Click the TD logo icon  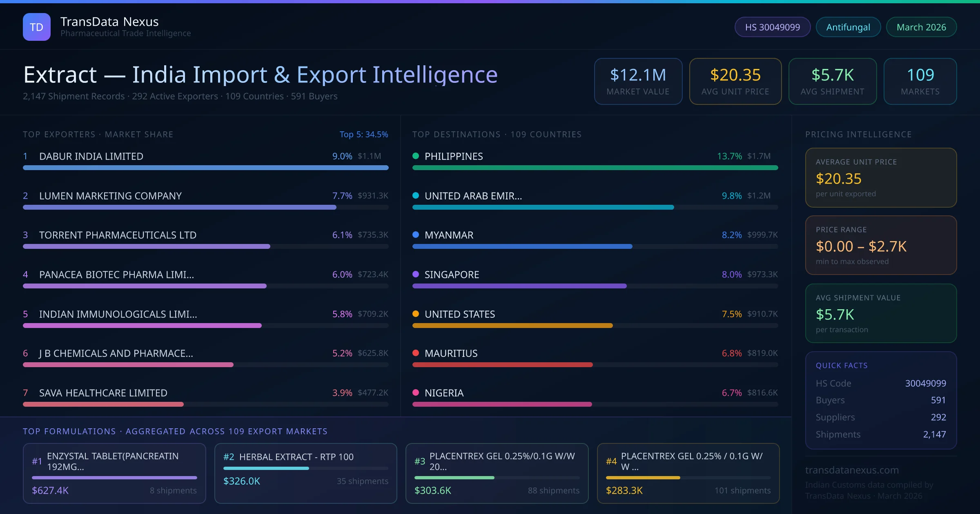37,27
